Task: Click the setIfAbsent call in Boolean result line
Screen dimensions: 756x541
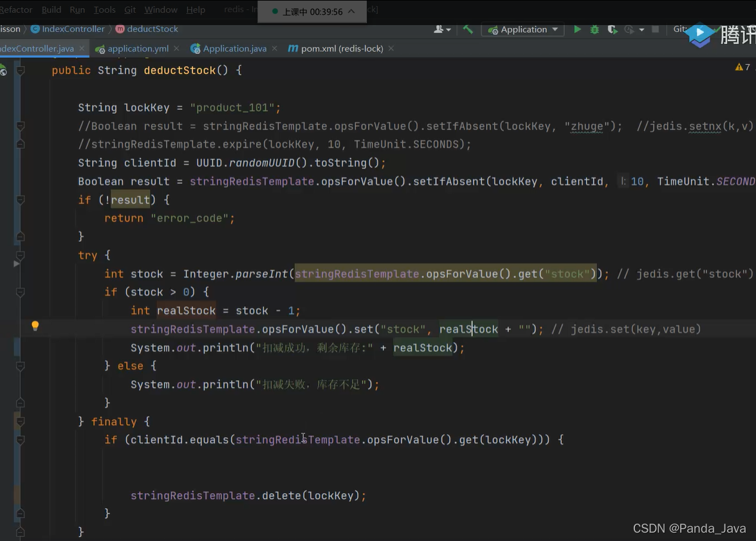Action: tap(449, 182)
